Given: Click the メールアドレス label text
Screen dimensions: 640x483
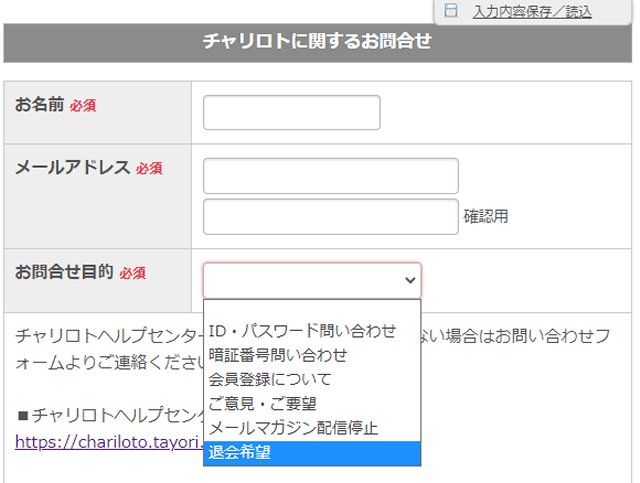Looking at the screenshot, I should tap(73, 167).
